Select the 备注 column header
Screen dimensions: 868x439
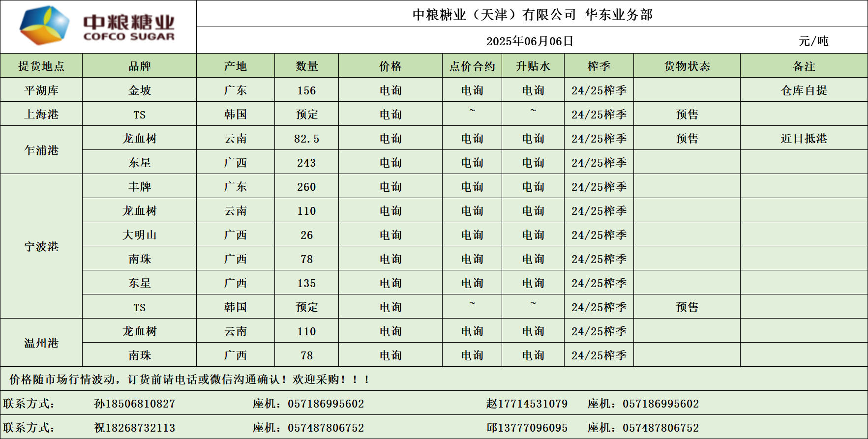pyautogui.click(x=805, y=66)
